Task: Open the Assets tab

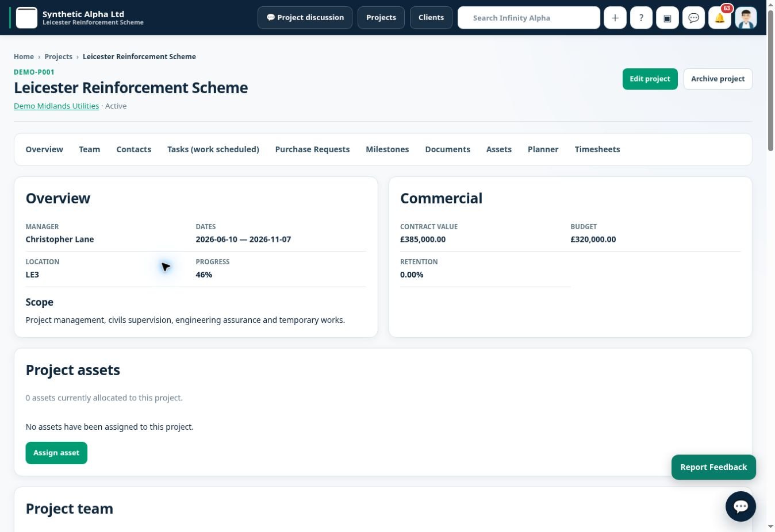Action: click(x=499, y=149)
